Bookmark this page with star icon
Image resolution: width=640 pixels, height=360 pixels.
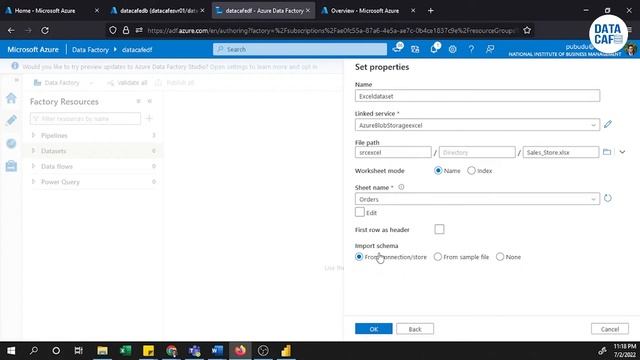pyautogui.click(x=527, y=30)
